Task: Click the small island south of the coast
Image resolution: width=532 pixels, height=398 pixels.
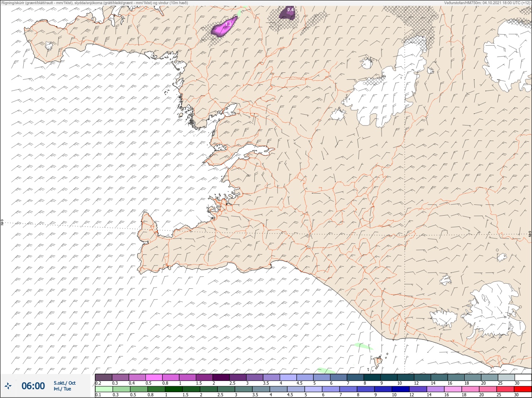Action: point(378,361)
